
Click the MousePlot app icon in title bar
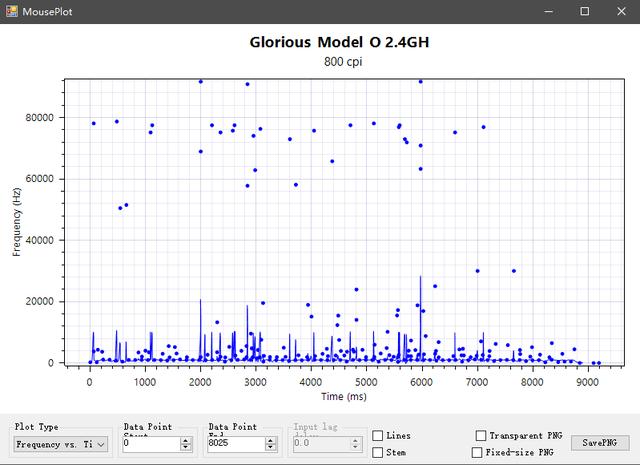(x=12, y=11)
